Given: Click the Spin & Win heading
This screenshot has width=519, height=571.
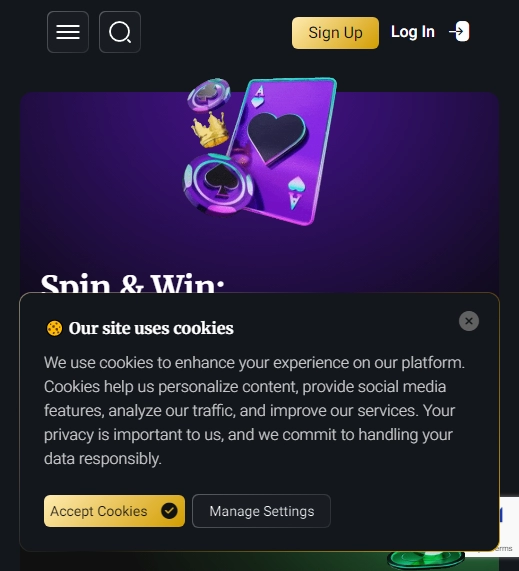Looking at the screenshot, I should tap(133, 283).
